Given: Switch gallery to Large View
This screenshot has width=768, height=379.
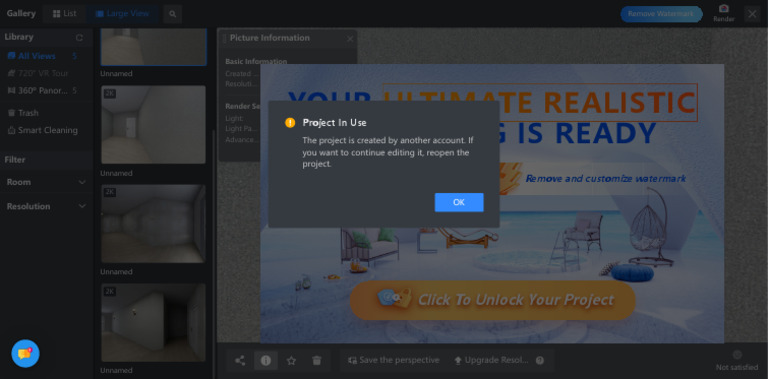Looking at the screenshot, I should click(122, 14).
